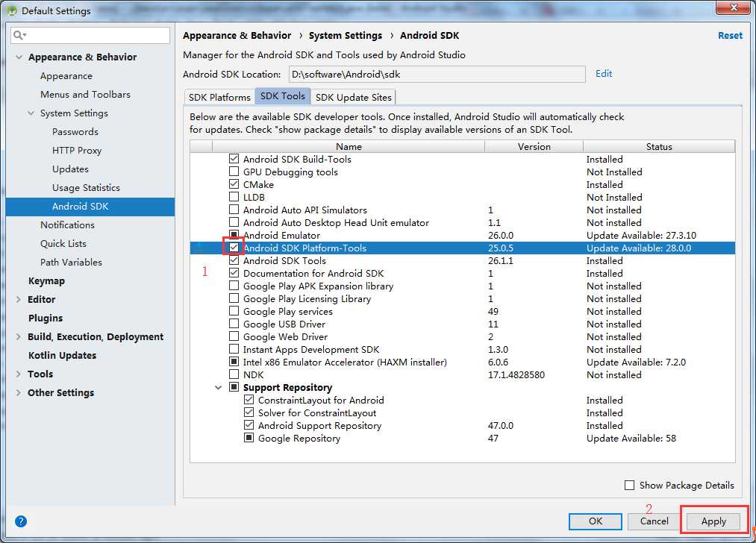
Task: Click ConstraintLayout for Android row name
Action: pos(321,400)
